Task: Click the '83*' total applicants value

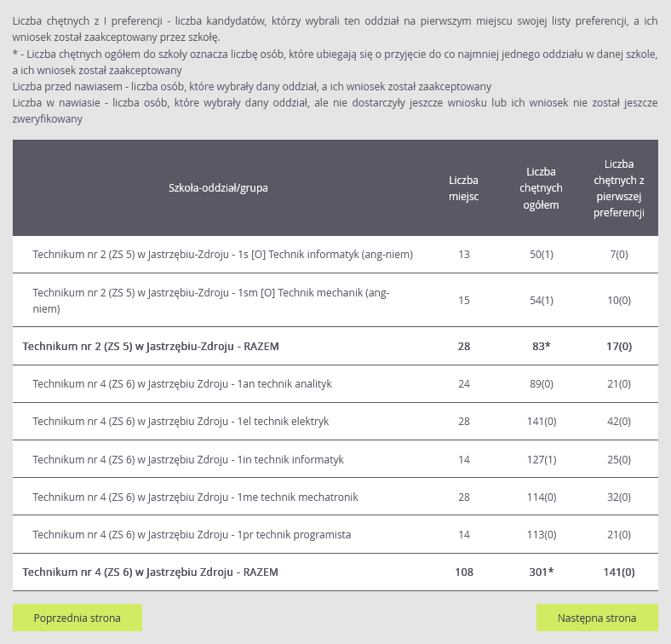Action: coord(542,347)
